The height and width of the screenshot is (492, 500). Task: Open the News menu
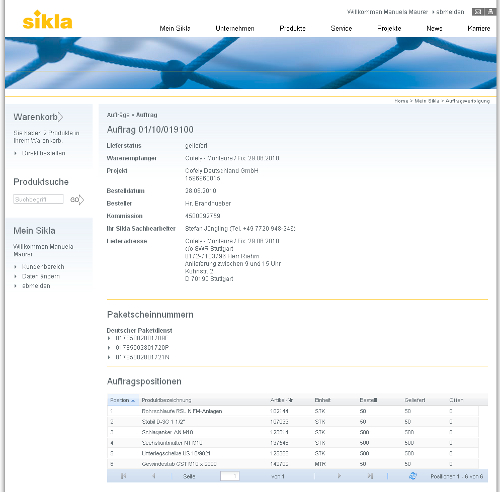[x=434, y=28]
